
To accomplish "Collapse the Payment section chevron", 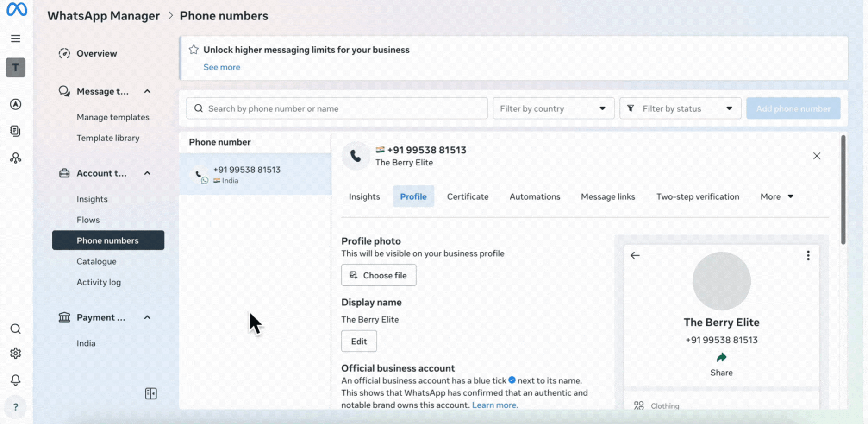I will pyautogui.click(x=147, y=317).
